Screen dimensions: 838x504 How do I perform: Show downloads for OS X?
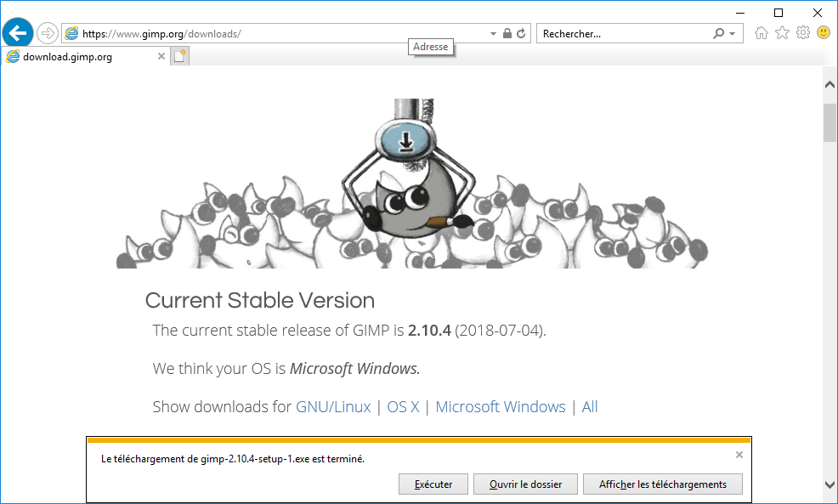point(403,407)
